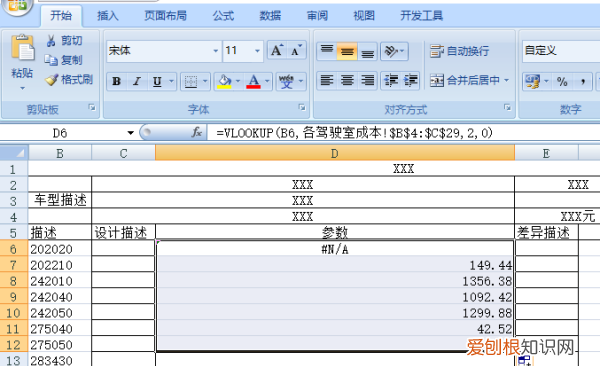Open the text orientation tool
The height and width of the screenshot is (366, 600).
(391, 51)
